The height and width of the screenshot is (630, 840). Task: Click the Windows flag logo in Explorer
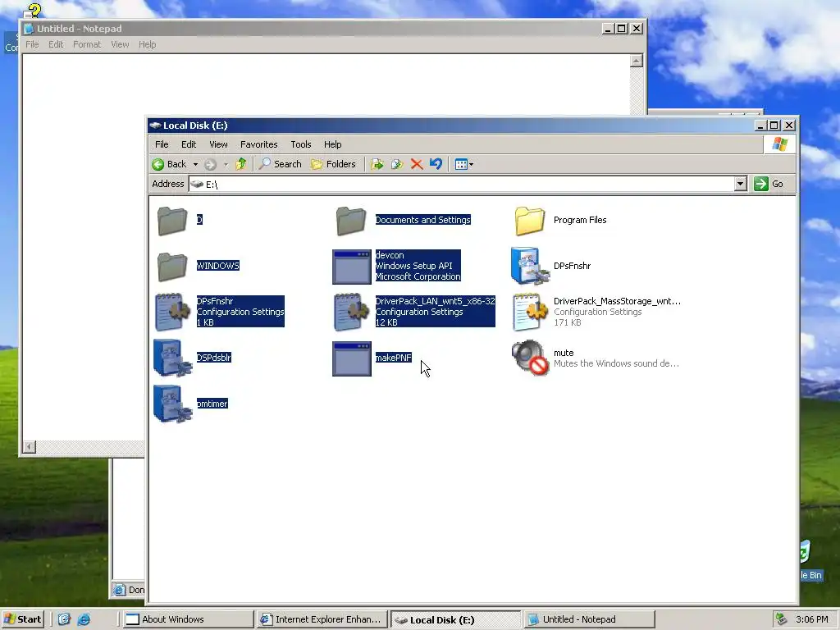coord(779,144)
